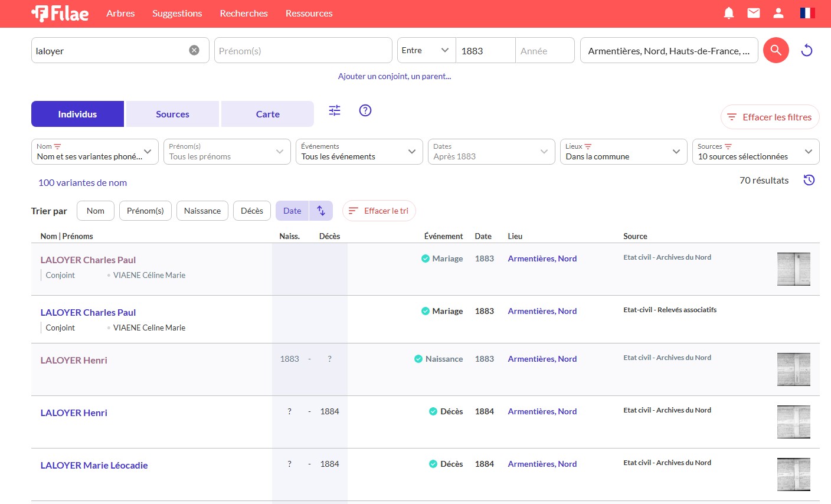Viewport: 831px width, 504px height.
Task: Open the LALOYER Marie Léocadie record thumbnail
Action: pos(793,474)
